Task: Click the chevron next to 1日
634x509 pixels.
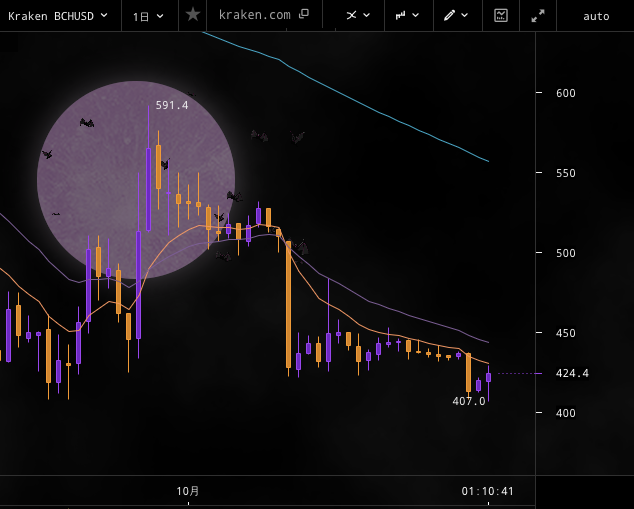Action: [160, 16]
